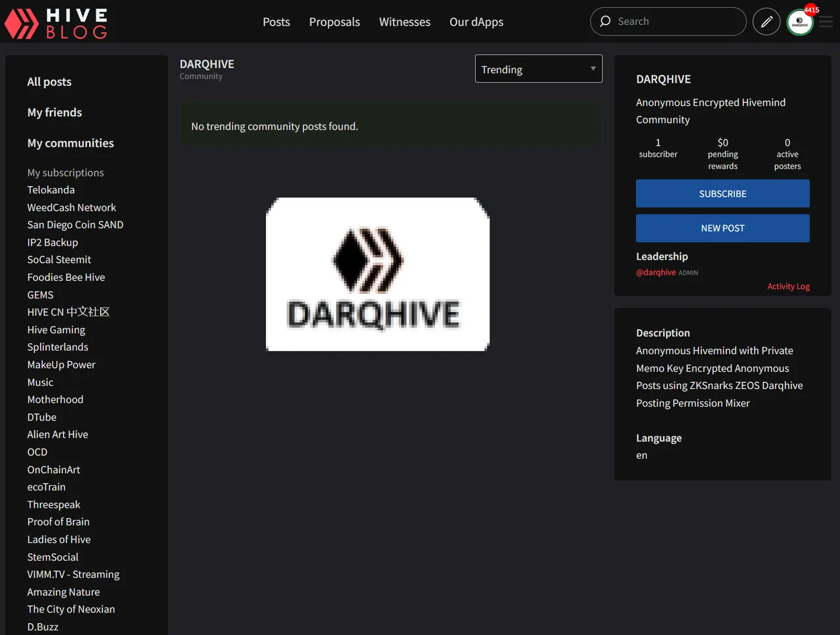Open the Foodies Bee Hive community
The width and height of the screenshot is (840, 635).
(66, 277)
